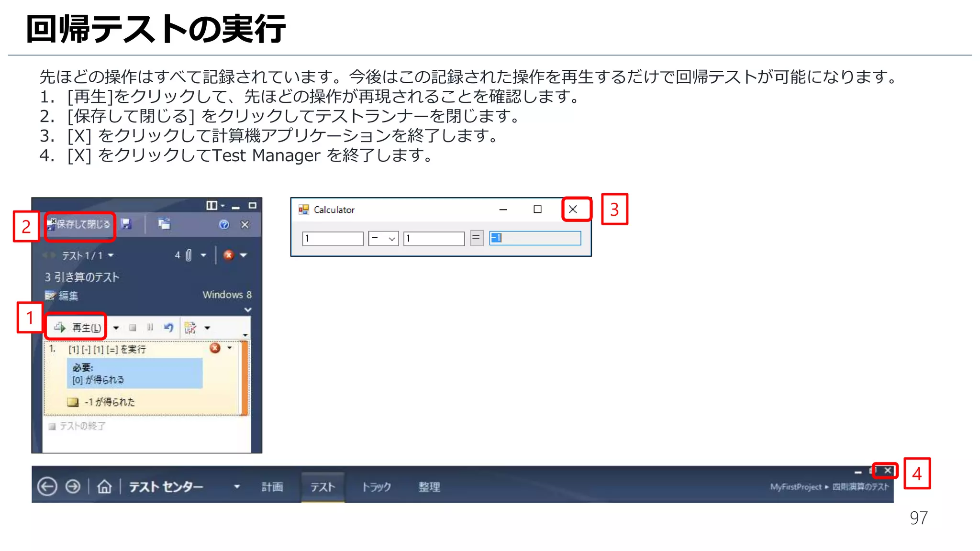Click the テストの終了 row

[x=77, y=426]
